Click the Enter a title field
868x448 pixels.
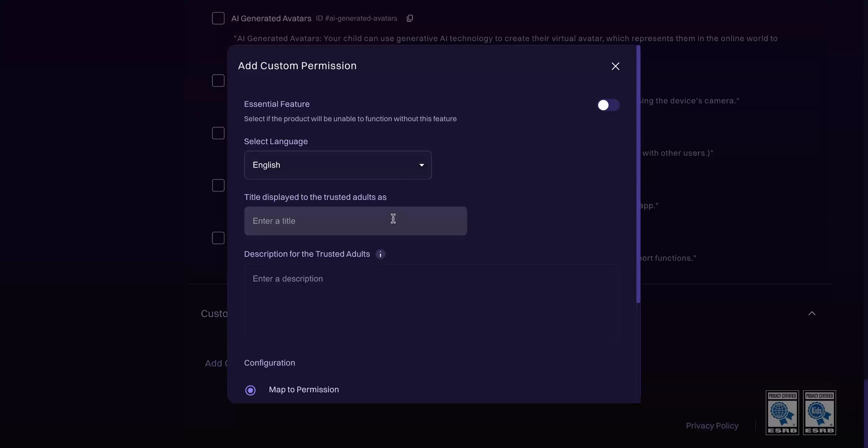point(355,221)
